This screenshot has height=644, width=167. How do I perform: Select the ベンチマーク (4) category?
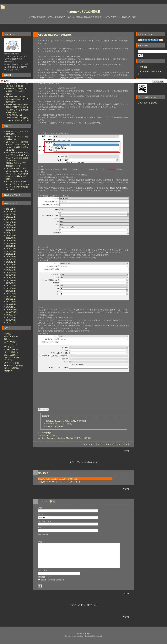point(11,349)
